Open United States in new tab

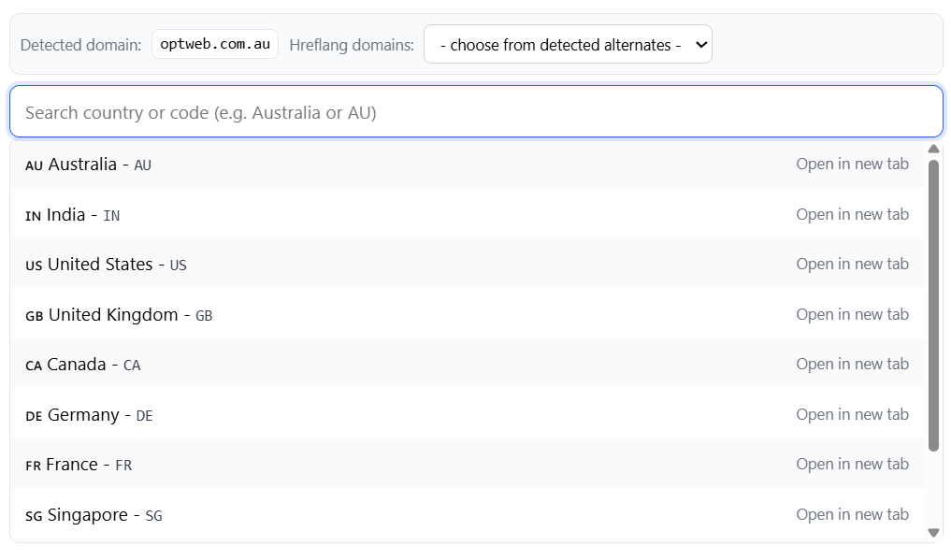click(852, 264)
